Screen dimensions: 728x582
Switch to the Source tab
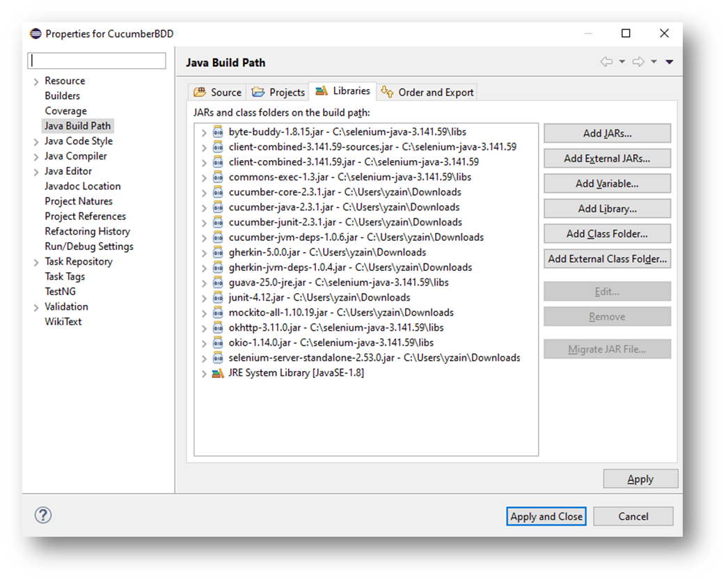tap(217, 92)
